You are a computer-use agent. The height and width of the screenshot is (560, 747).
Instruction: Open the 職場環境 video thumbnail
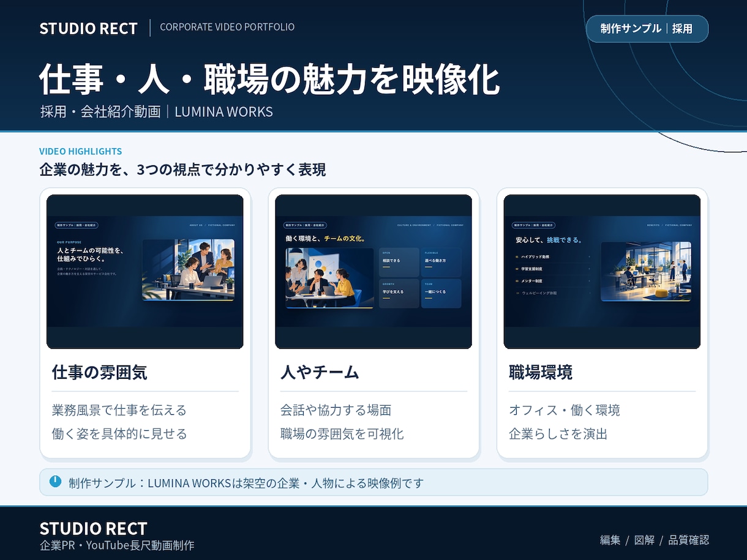point(602,272)
